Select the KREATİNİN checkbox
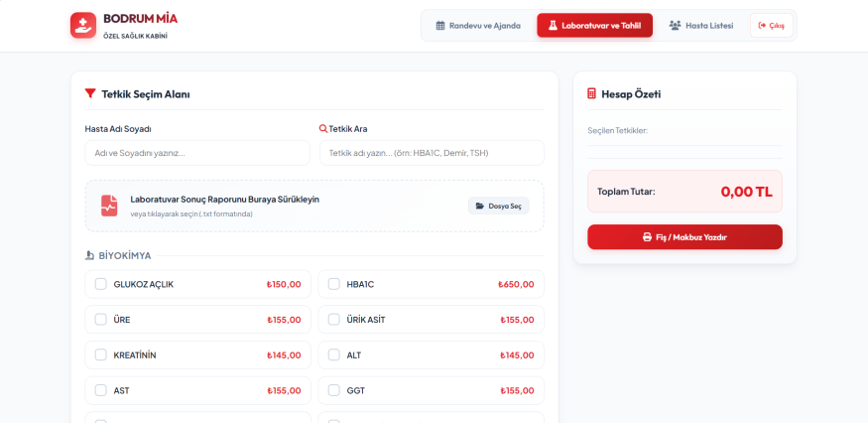This screenshot has height=423, width=868. [101, 354]
